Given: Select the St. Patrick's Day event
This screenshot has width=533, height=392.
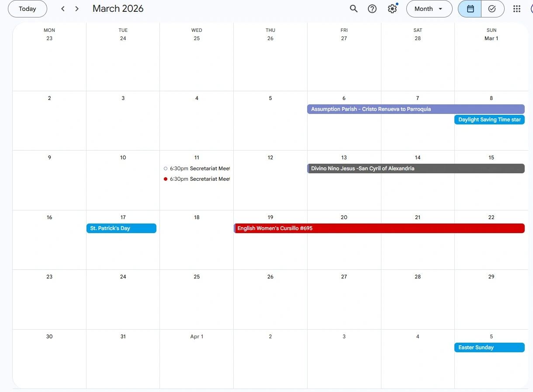Looking at the screenshot, I should [x=121, y=228].
